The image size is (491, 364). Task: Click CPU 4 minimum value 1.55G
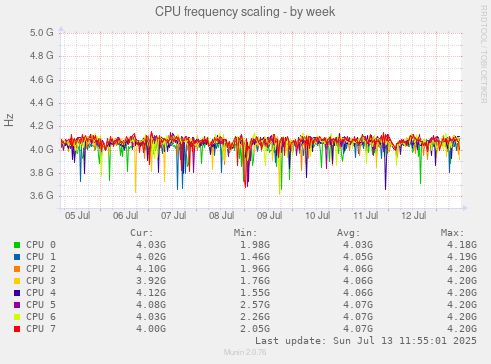(x=255, y=293)
